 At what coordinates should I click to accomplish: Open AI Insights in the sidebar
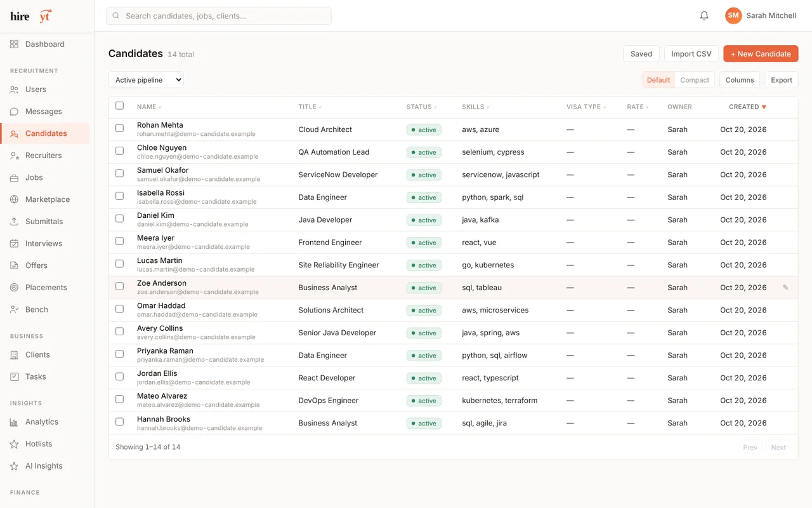(45, 466)
